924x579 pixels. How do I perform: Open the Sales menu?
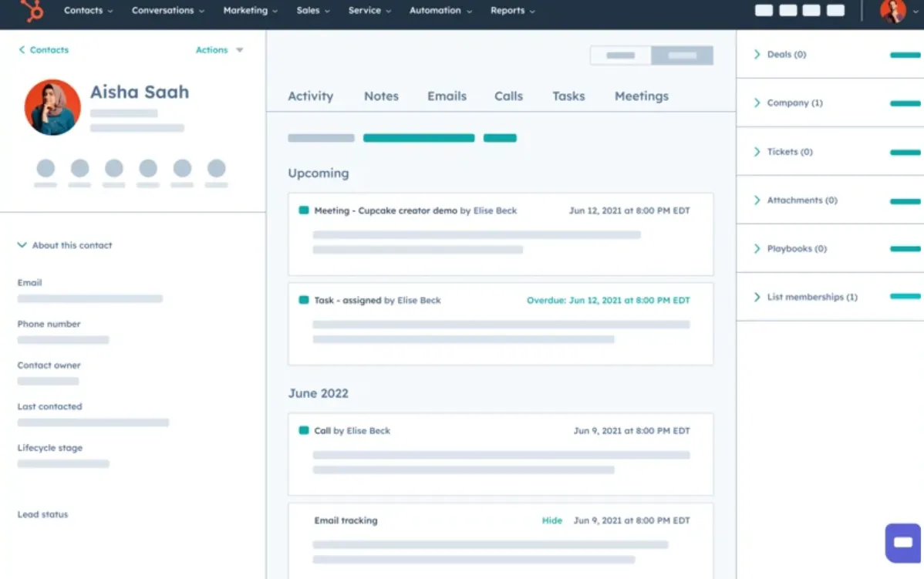(x=313, y=11)
